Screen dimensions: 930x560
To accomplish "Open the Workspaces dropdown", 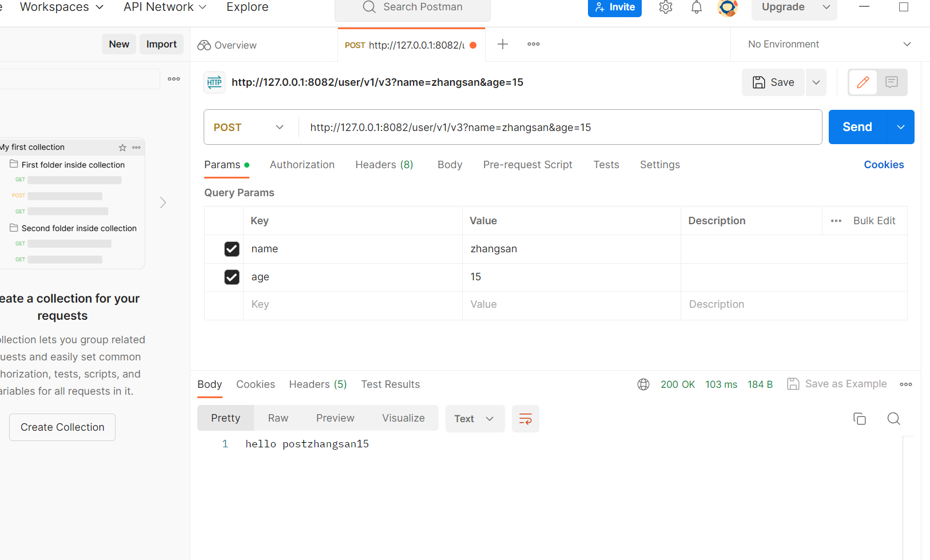I will tap(62, 7).
